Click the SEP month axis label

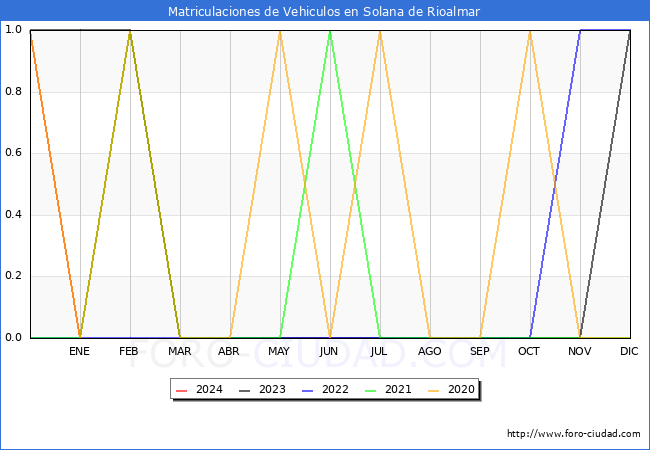click(x=480, y=351)
